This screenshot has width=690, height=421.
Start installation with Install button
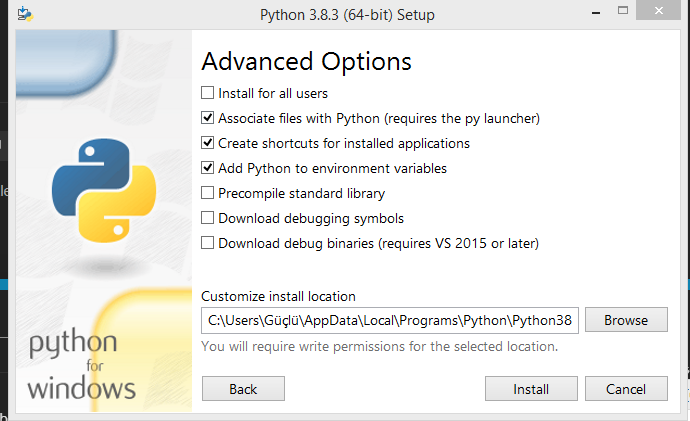(531, 389)
